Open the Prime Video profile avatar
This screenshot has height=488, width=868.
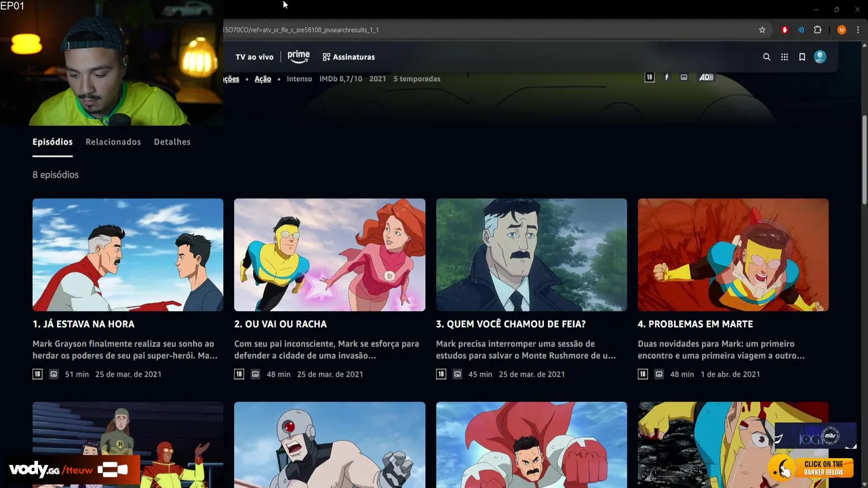[820, 57]
